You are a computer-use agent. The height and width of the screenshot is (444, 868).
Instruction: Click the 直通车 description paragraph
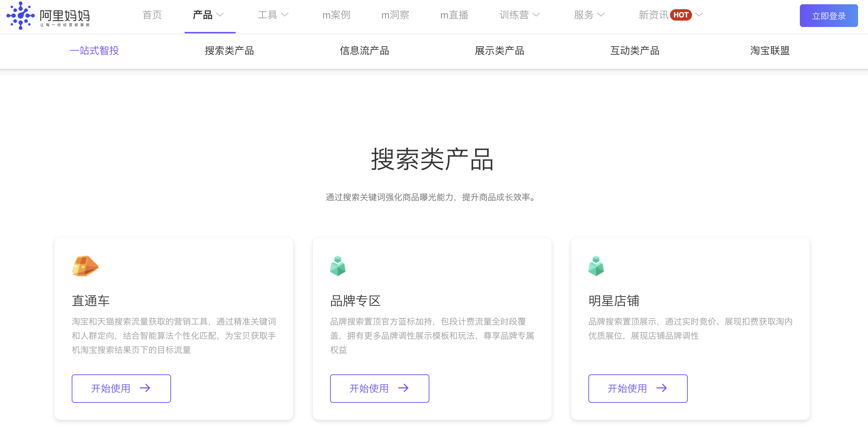point(174,336)
